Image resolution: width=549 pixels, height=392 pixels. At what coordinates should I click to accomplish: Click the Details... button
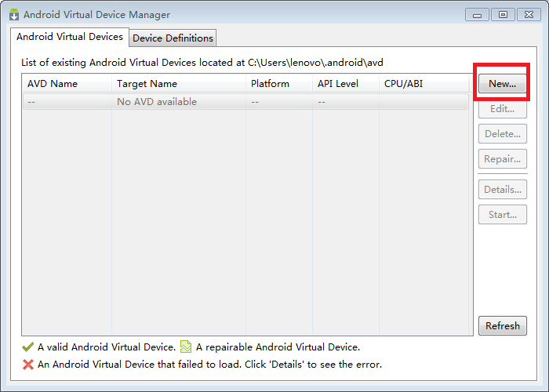503,190
